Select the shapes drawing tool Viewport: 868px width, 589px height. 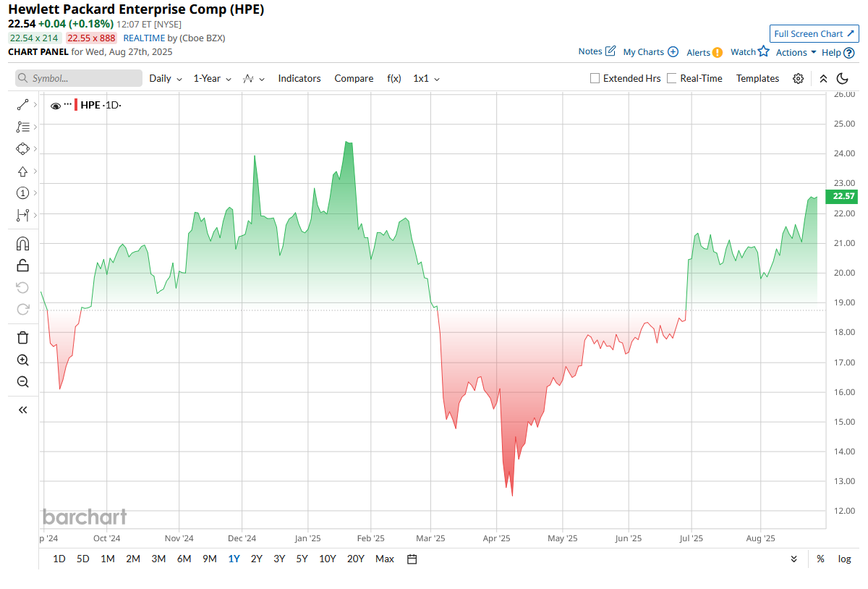tap(22, 149)
